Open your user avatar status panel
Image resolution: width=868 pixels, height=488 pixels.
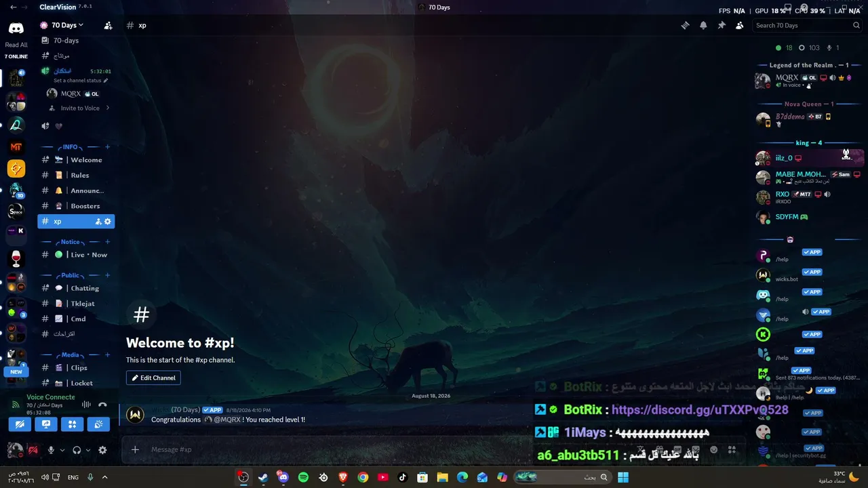tap(15, 449)
